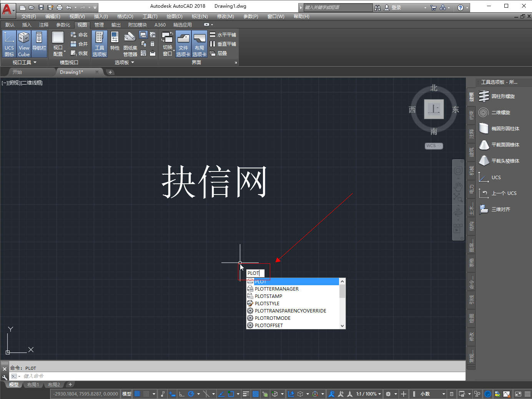
Task: Click the Undo arrow icon
Action: 69,7
